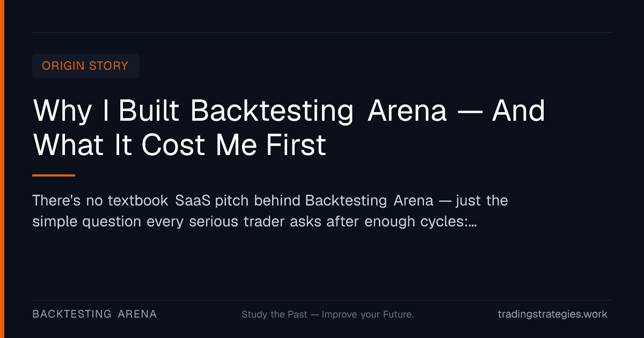The image size is (644, 338).
Task: Click the divider line above the footer
Action: click(322, 300)
